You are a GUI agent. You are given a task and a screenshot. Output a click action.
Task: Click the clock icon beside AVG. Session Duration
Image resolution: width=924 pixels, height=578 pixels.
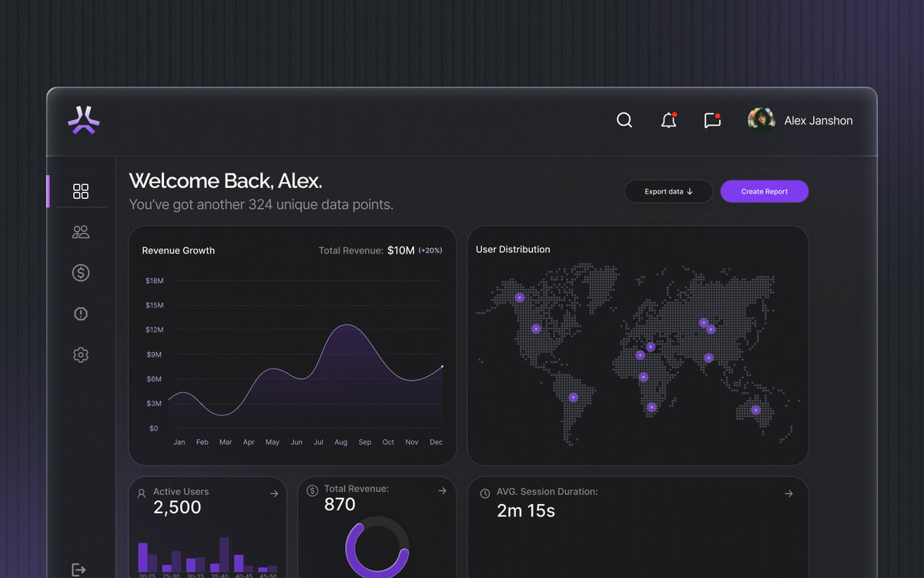tap(485, 493)
